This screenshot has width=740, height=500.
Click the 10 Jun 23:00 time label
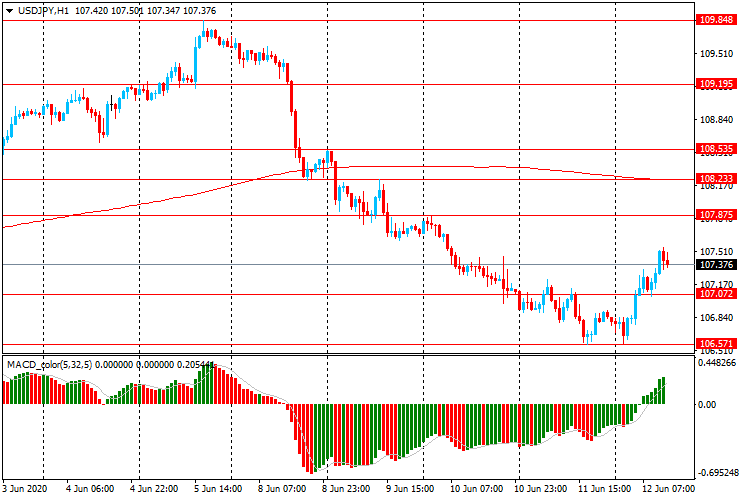coord(541,488)
